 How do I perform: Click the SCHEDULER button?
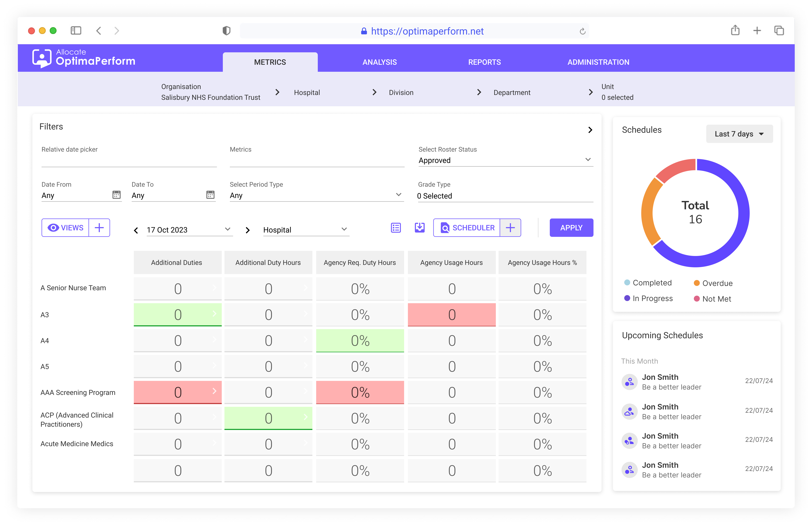pos(466,228)
